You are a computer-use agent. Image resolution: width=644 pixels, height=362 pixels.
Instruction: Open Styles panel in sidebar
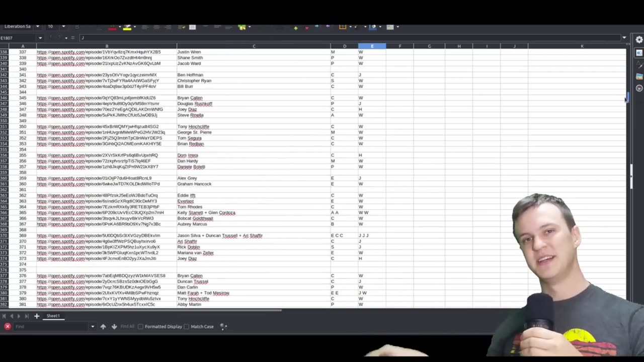[639, 65]
